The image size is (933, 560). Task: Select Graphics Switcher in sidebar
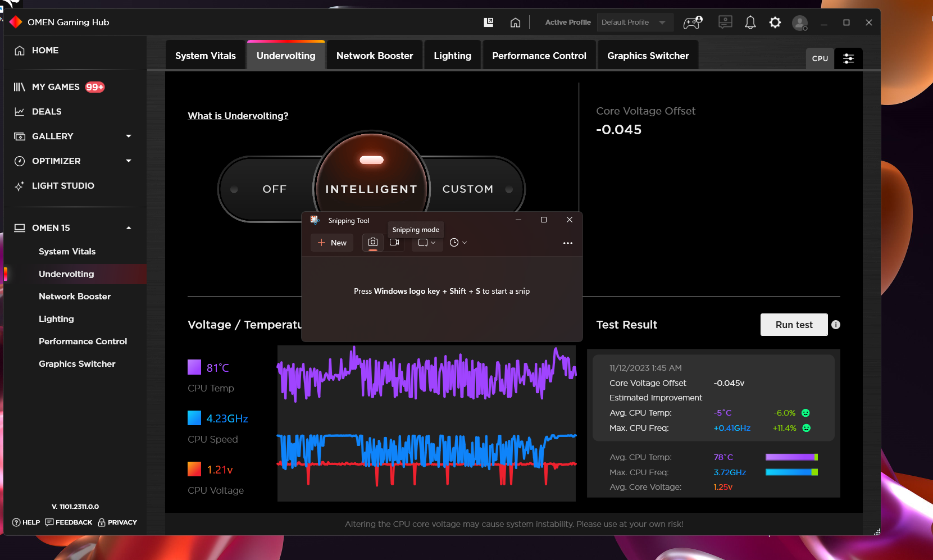click(77, 364)
